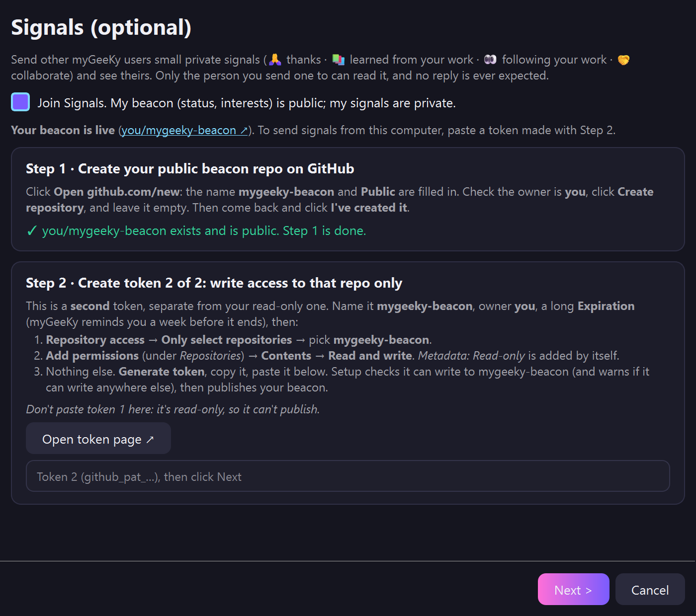The image size is (696, 616).
Task: Click the handshake collaborate emoji
Action: click(x=623, y=60)
